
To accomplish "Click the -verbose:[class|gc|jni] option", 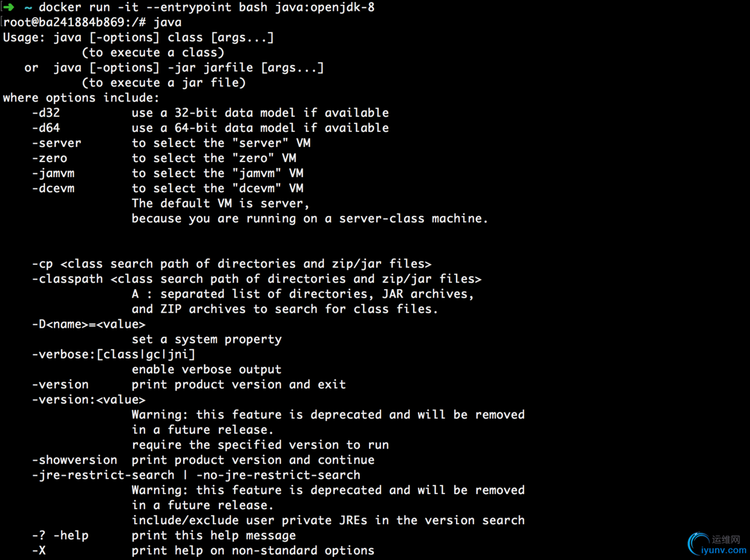I will click(x=114, y=355).
